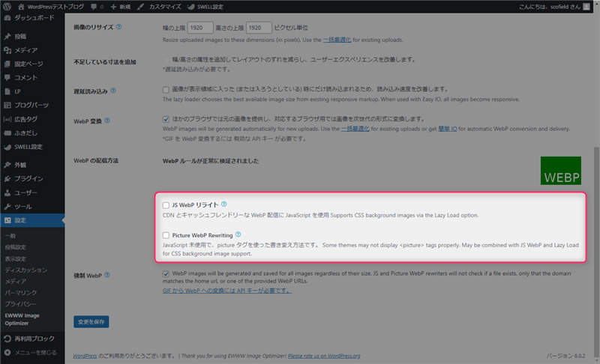Image resolution: width=600 pixels, height=364 pixels.
Task: Open the 簡単 IO link
Action: click(447, 129)
